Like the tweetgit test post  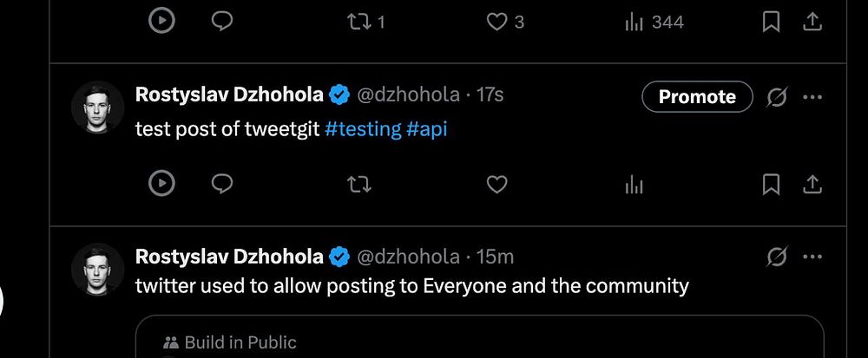(496, 184)
